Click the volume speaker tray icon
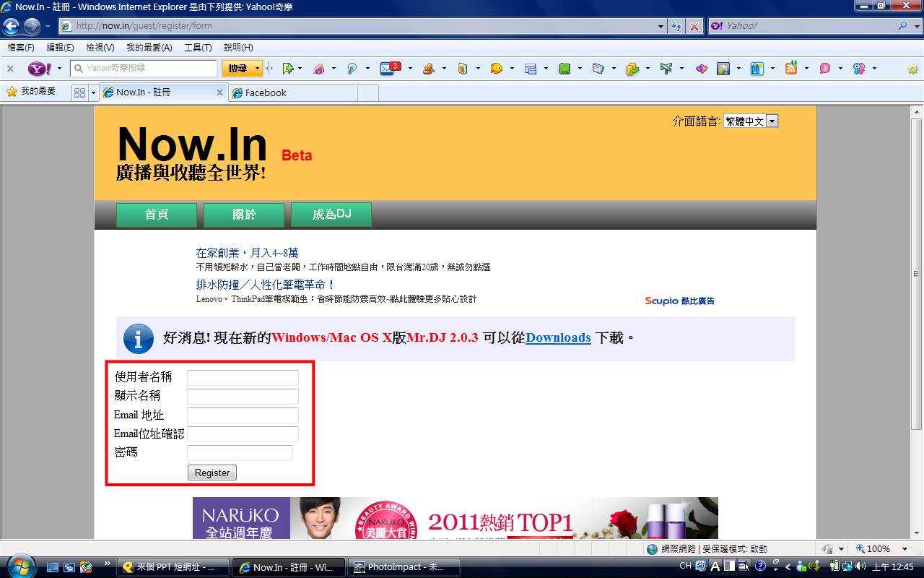924x578 pixels. click(862, 566)
